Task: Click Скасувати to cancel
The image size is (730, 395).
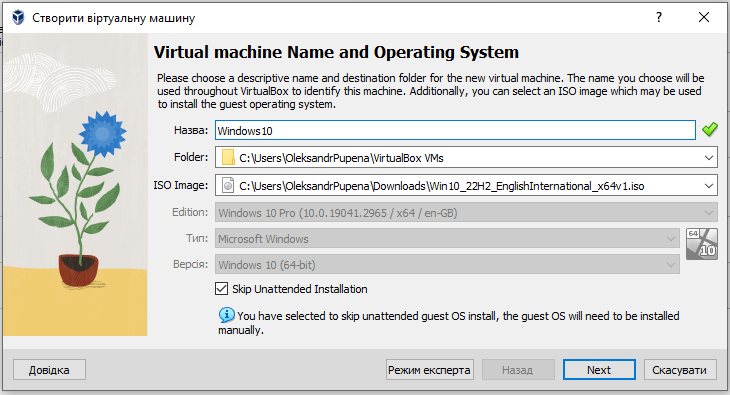Action: tap(680, 370)
